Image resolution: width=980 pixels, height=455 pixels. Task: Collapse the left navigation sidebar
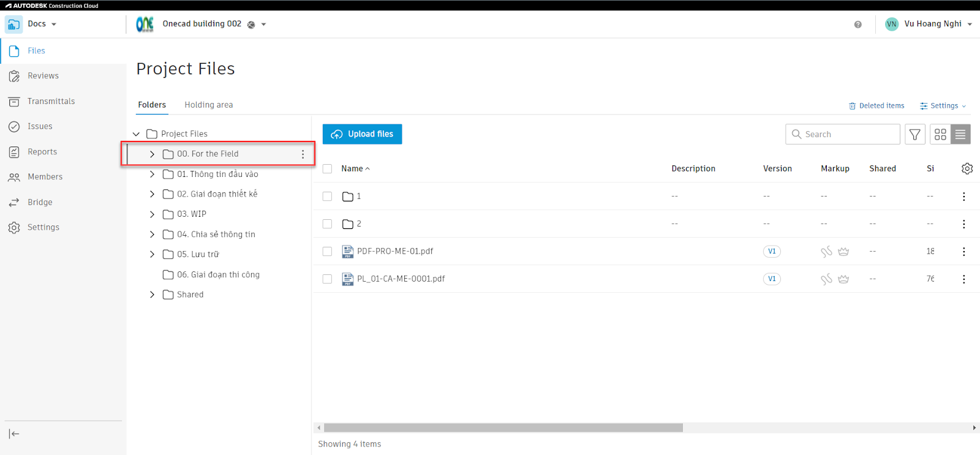[14, 434]
